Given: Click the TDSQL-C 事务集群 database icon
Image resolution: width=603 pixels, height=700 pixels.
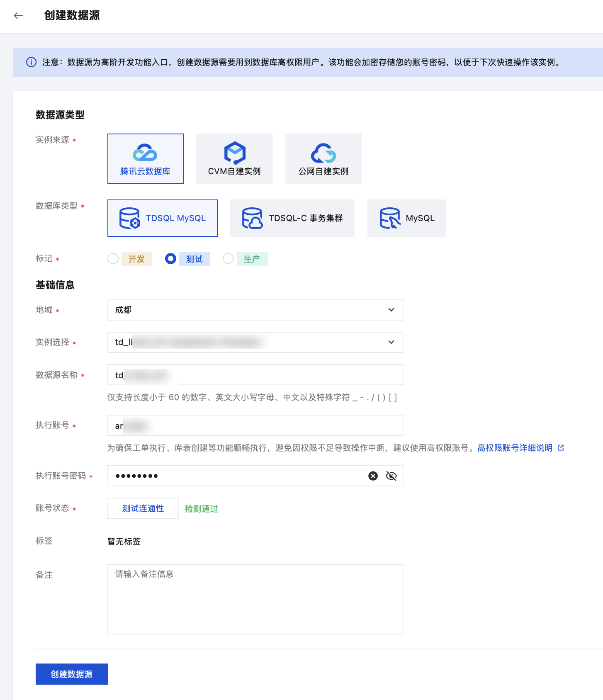Looking at the screenshot, I should pos(252,218).
